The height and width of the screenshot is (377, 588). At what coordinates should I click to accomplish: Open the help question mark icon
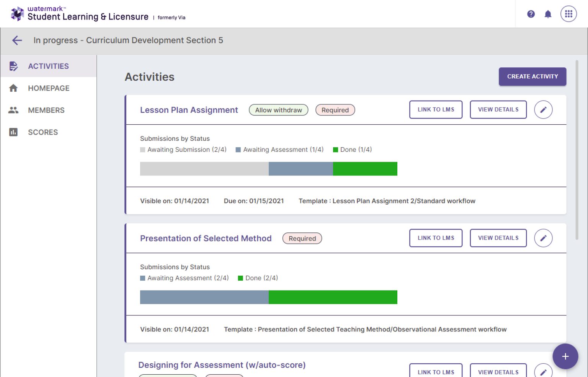531,14
